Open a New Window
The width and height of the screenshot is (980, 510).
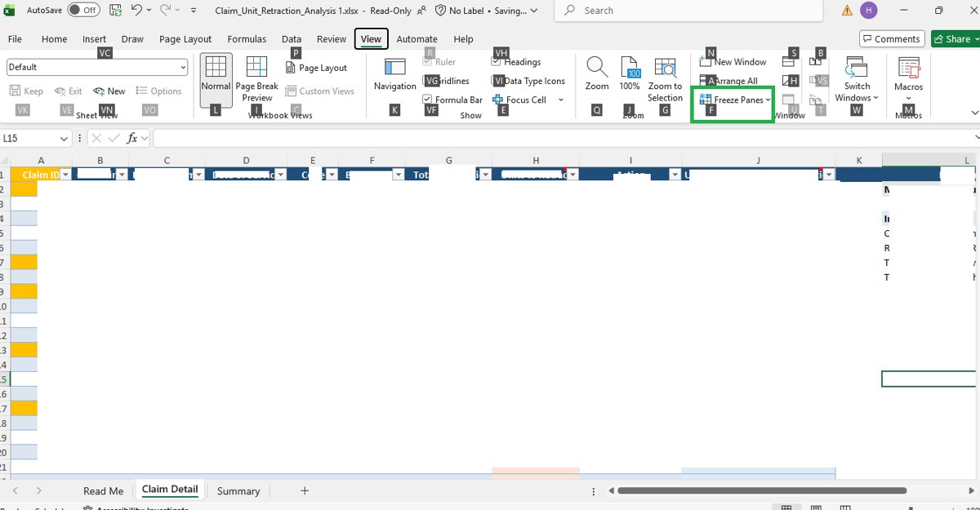(x=733, y=62)
